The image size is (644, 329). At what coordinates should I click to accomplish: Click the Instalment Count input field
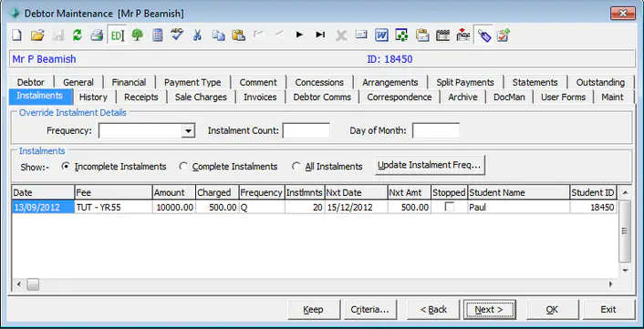coord(306,131)
